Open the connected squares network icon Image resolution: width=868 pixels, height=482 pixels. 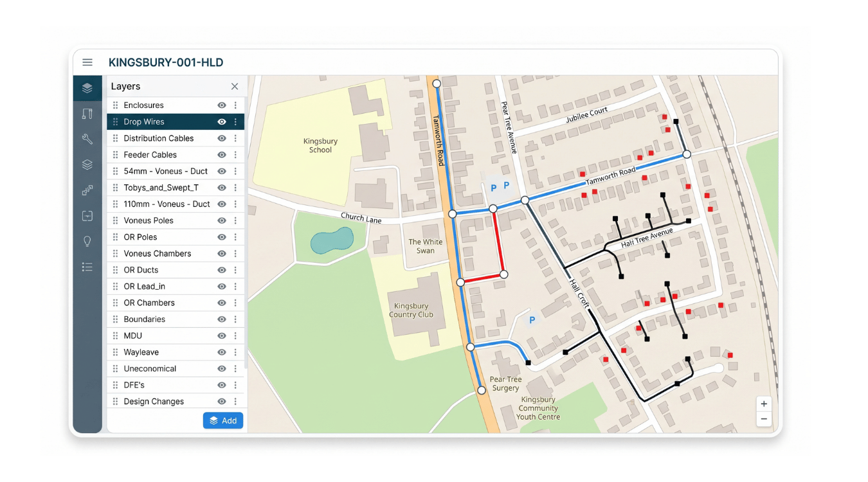[x=87, y=190]
